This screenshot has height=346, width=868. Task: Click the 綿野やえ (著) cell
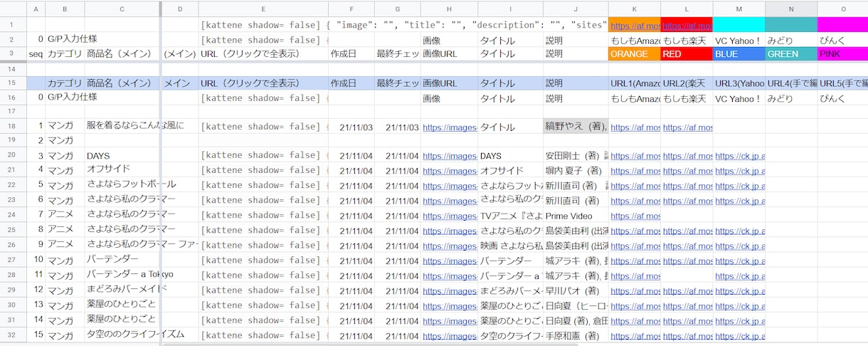576,127
